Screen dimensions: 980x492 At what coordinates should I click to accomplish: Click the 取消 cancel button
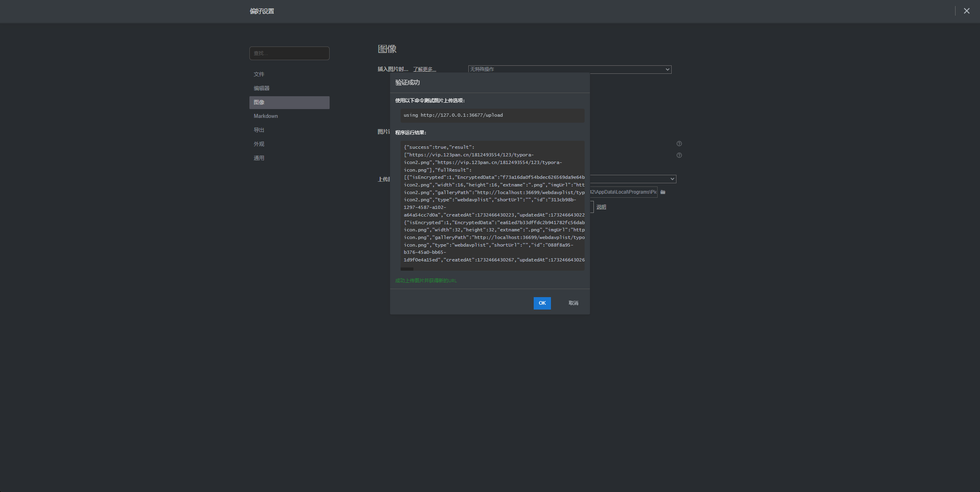pyautogui.click(x=573, y=303)
